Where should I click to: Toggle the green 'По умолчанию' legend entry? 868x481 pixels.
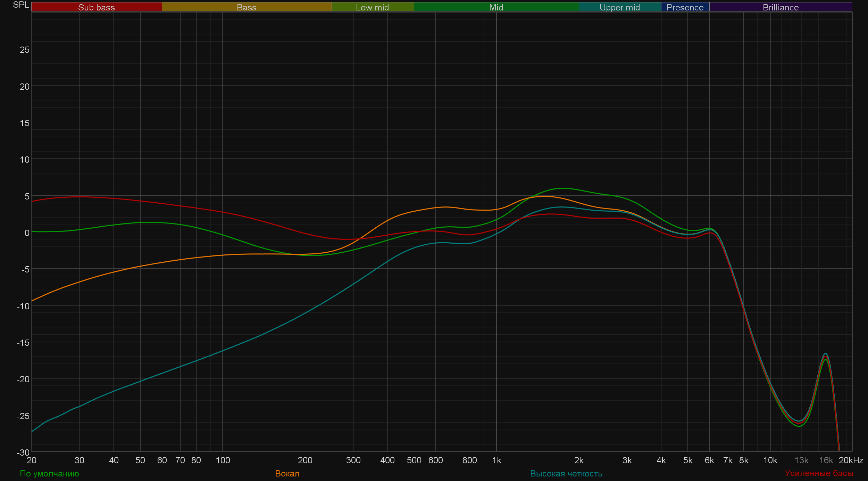[49, 473]
